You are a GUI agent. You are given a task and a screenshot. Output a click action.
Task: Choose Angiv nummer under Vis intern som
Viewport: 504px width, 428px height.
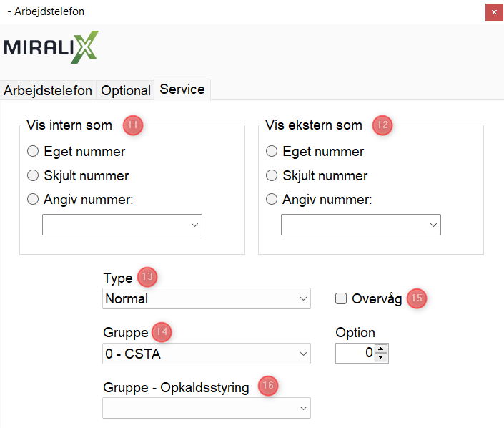click(33, 200)
